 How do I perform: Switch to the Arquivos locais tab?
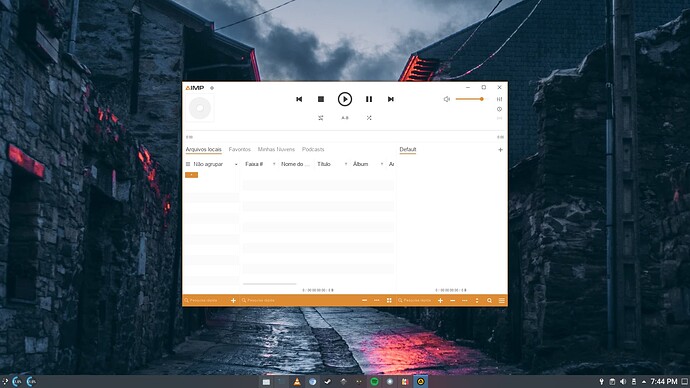(x=203, y=150)
